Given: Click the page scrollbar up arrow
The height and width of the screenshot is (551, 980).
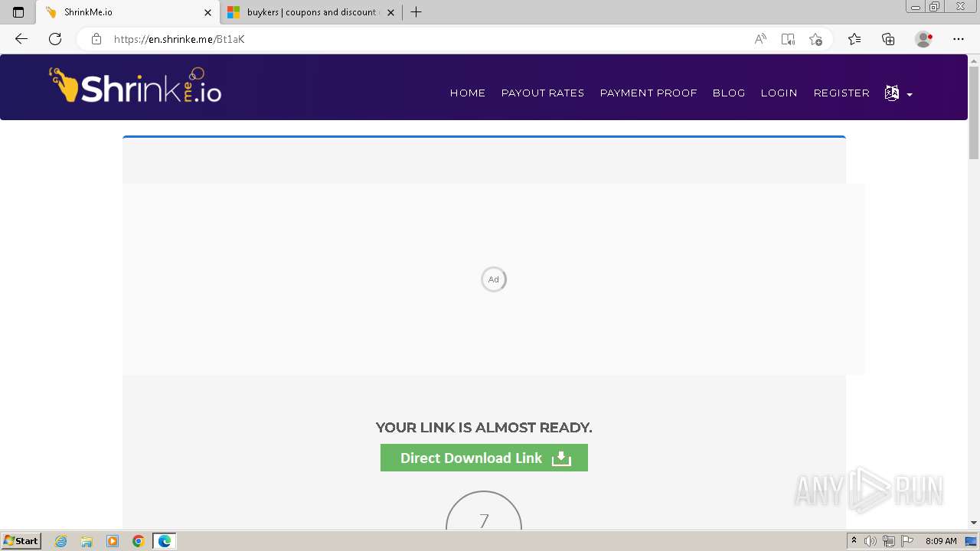Looking at the screenshot, I should point(974,60).
